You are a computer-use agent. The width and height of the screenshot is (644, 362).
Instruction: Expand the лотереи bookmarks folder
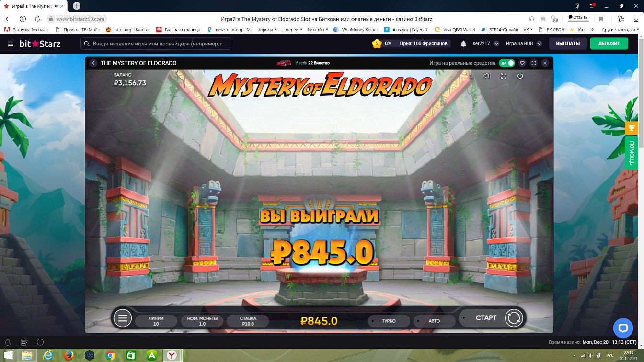point(292,30)
